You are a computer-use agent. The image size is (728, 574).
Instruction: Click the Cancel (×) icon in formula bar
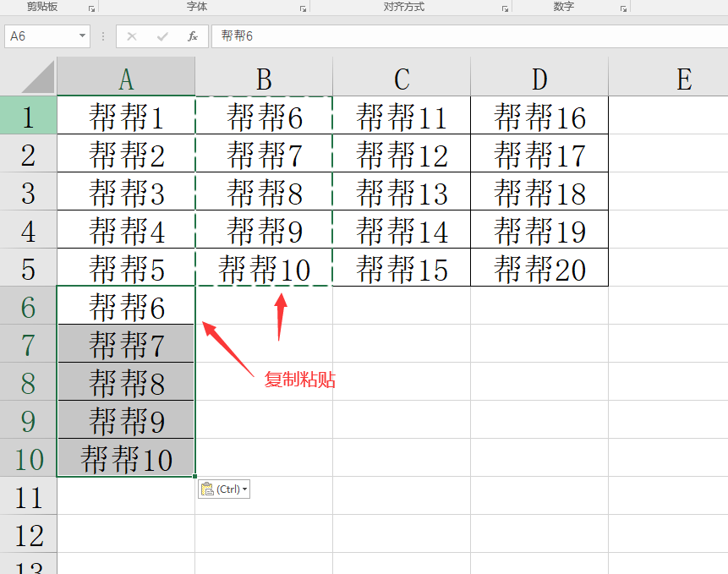pyautogui.click(x=132, y=36)
